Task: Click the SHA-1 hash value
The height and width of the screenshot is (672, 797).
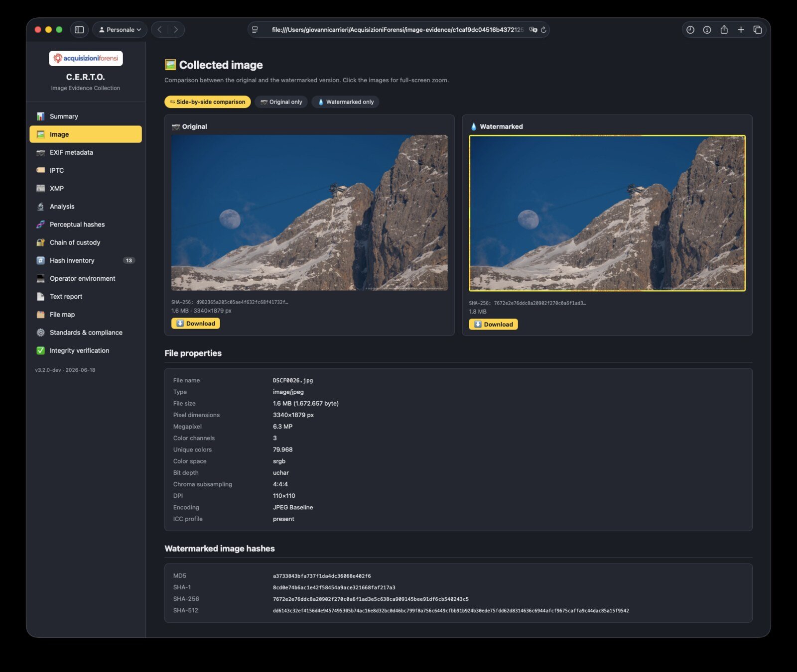Action: [x=334, y=587]
